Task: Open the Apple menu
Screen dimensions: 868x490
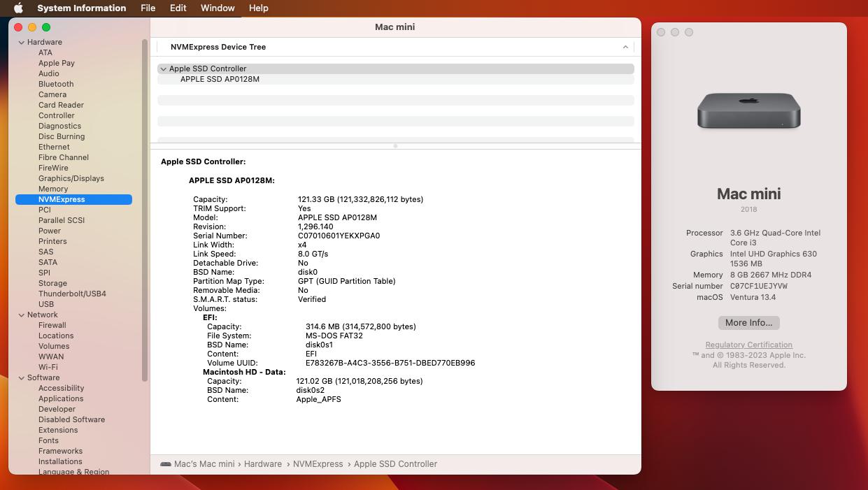Action: (19, 8)
